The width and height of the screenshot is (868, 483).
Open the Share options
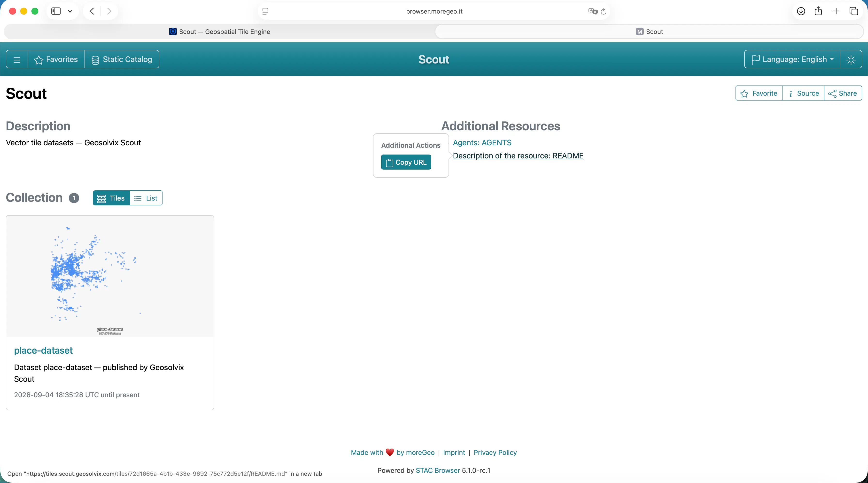843,93
